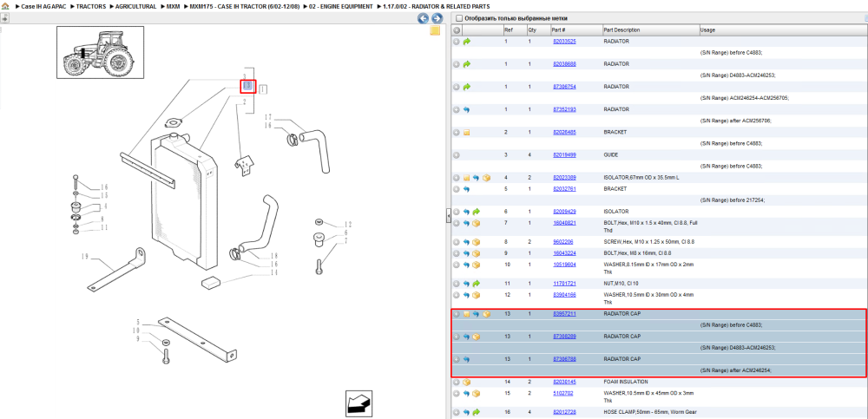Click the next page blue arrow button
The width and height of the screenshot is (868, 419).
pyautogui.click(x=437, y=18)
